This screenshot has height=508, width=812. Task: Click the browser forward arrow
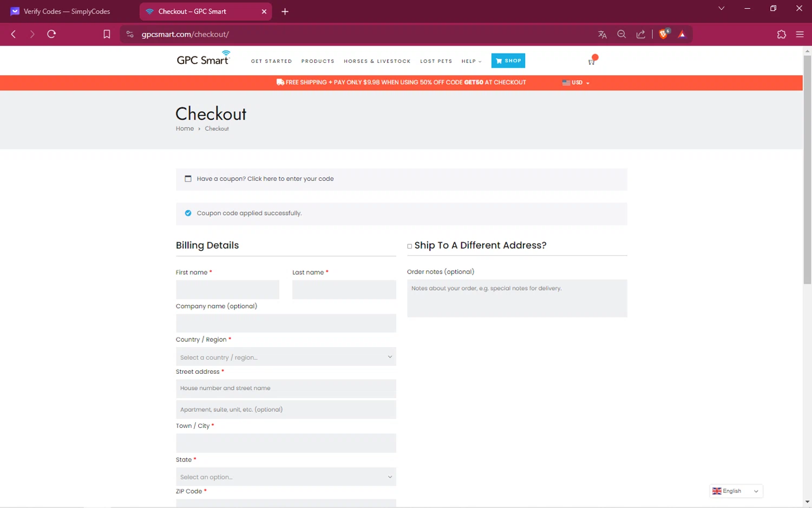pyautogui.click(x=32, y=34)
